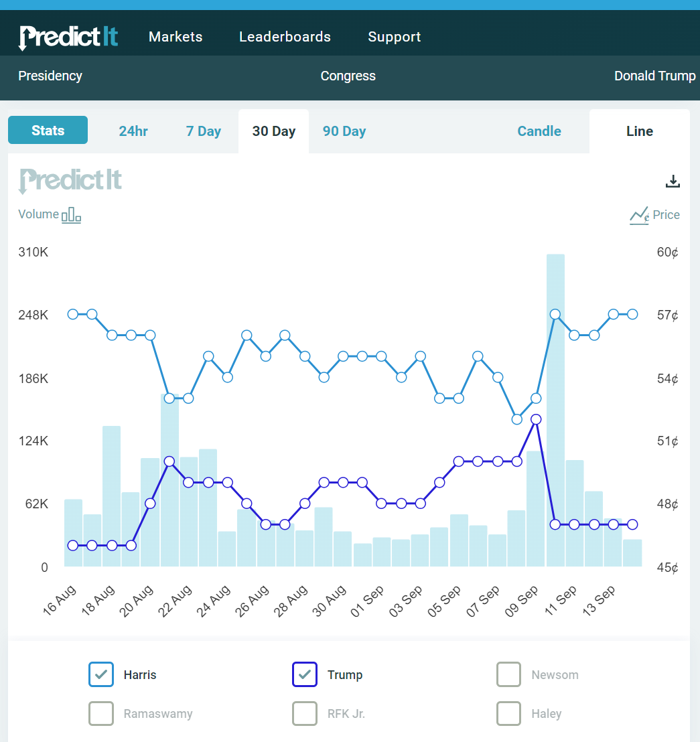700x742 pixels.
Task: Uncheck the Trump checkbox
Action: point(305,674)
